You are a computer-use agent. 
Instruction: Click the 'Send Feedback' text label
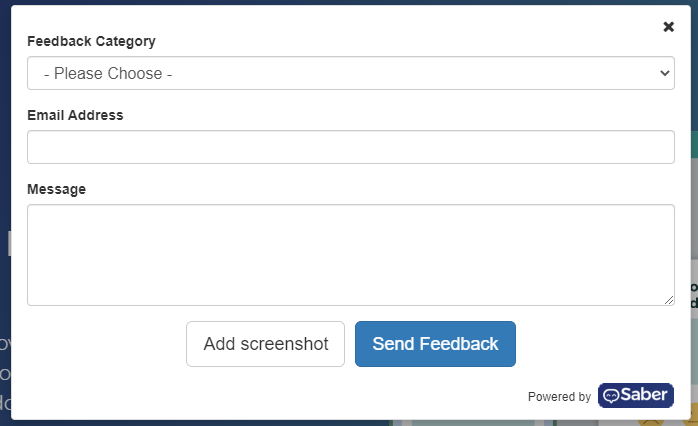435,344
